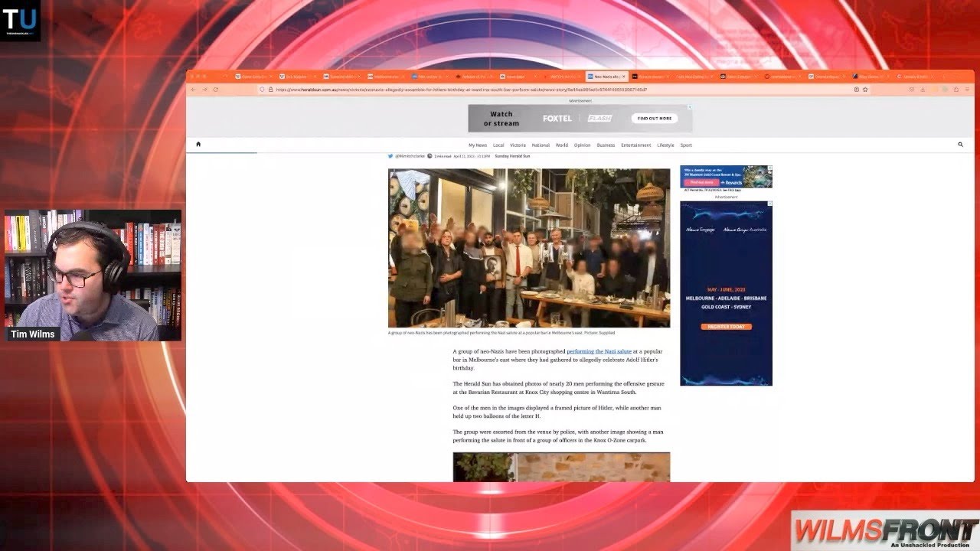Click the Wilms Front logo overlay
980x551 pixels.
885,530
